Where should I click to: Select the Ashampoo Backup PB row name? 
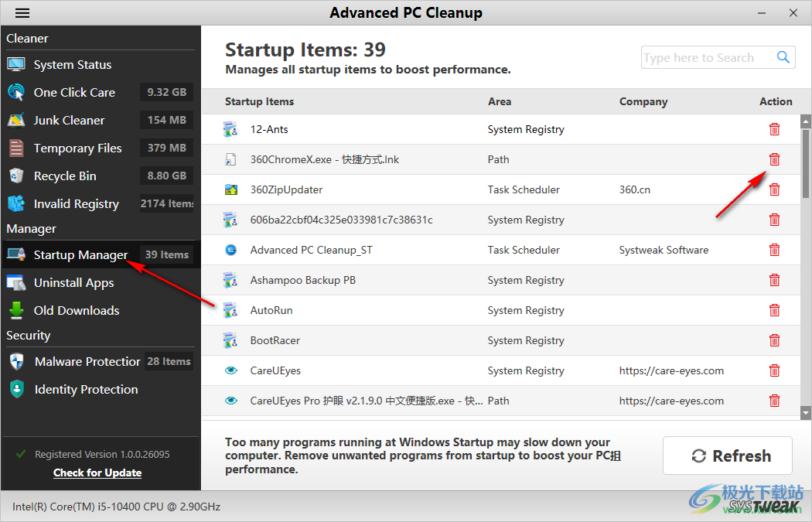point(303,280)
